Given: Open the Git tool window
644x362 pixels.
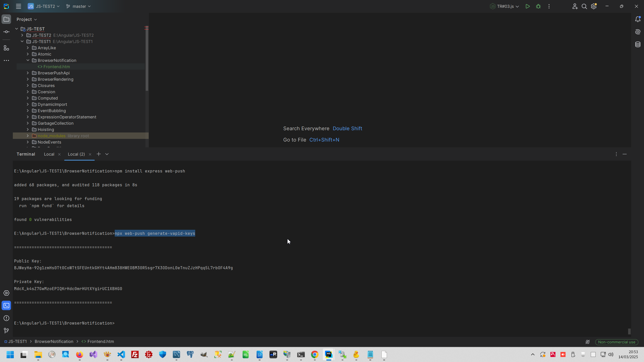Looking at the screenshot, I should [7, 331].
